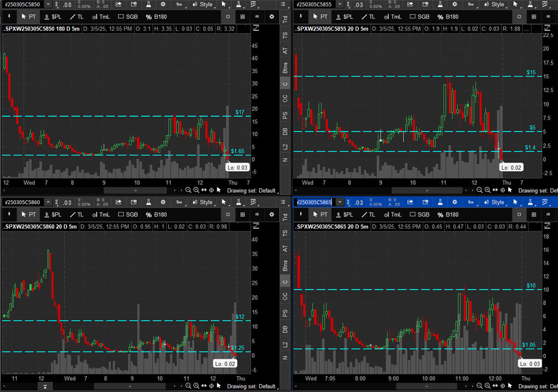Click the zoom out magnifier under C5860 chart
The image size is (558, 392).
[x=188, y=386]
